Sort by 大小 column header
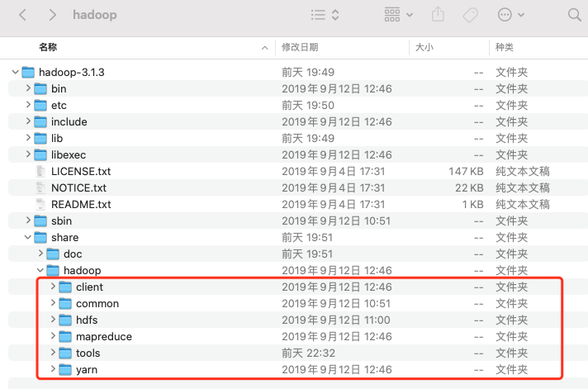This screenshot has width=588, height=389. click(424, 47)
